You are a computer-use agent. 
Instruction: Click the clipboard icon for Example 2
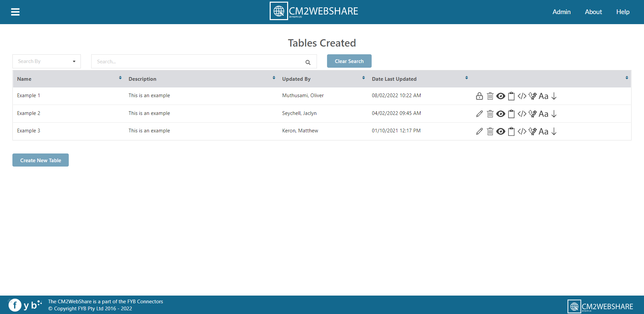click(x=511, y=114)
